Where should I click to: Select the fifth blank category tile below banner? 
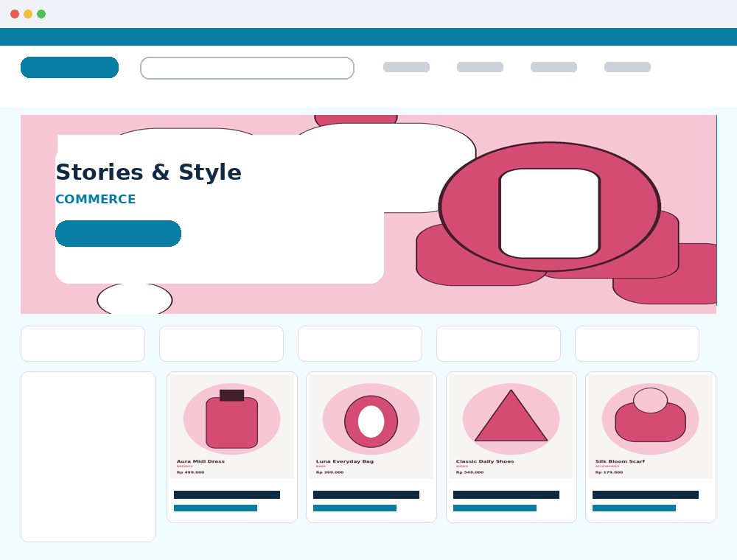pyautogui.click(x=637, y=343)
